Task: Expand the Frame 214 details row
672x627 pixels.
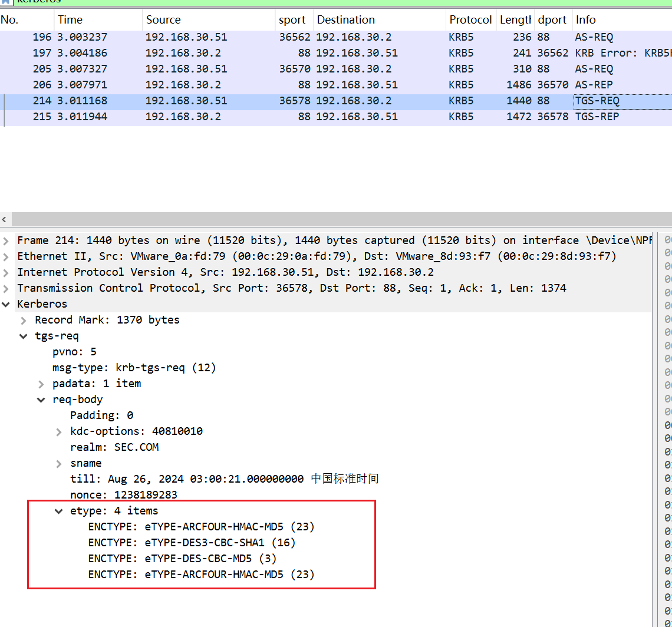Action: point(6,240)
